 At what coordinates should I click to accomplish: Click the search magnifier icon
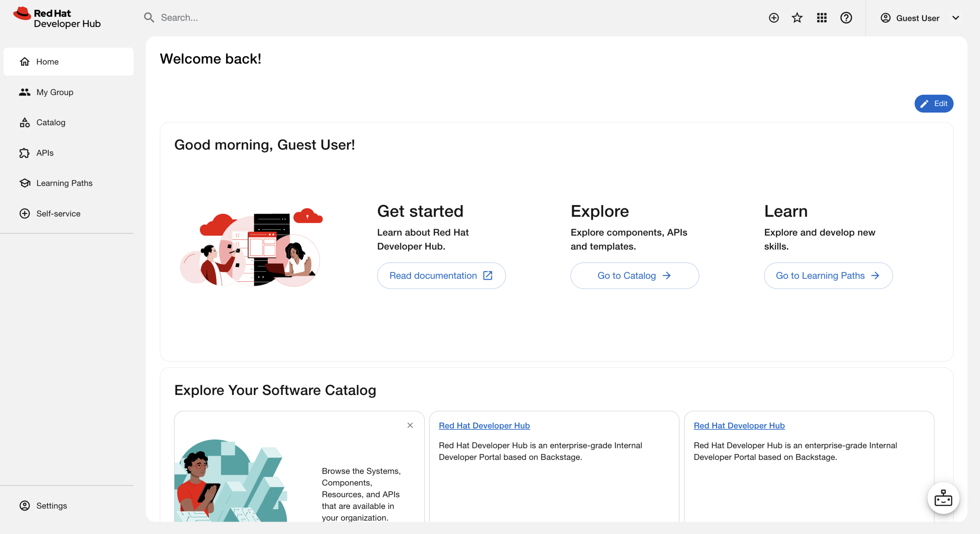click(149, 17)
